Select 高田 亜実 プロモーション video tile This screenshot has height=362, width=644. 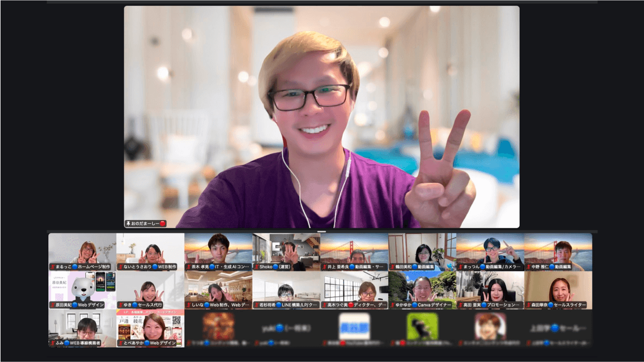tap(490, 288)
